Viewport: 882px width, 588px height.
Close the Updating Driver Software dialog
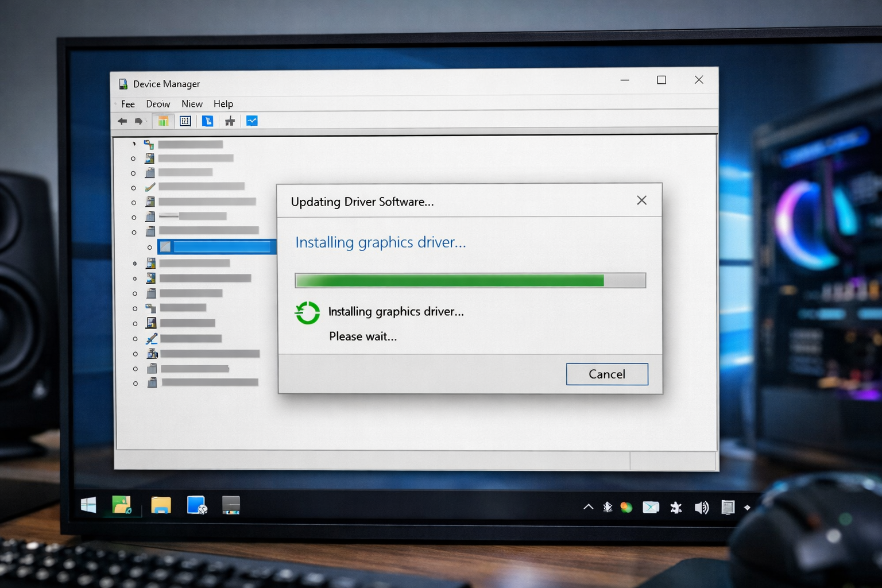641,200
